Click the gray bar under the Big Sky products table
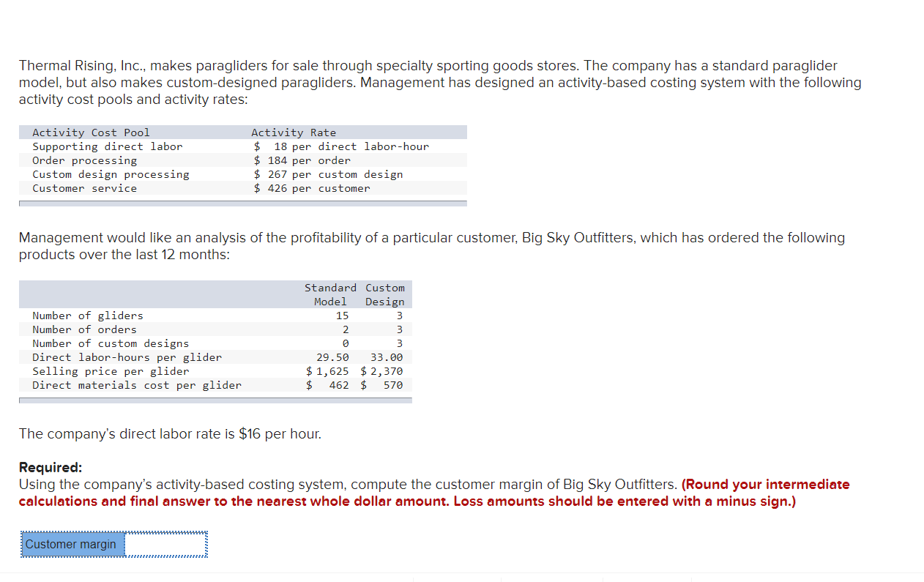 [215, 399]
